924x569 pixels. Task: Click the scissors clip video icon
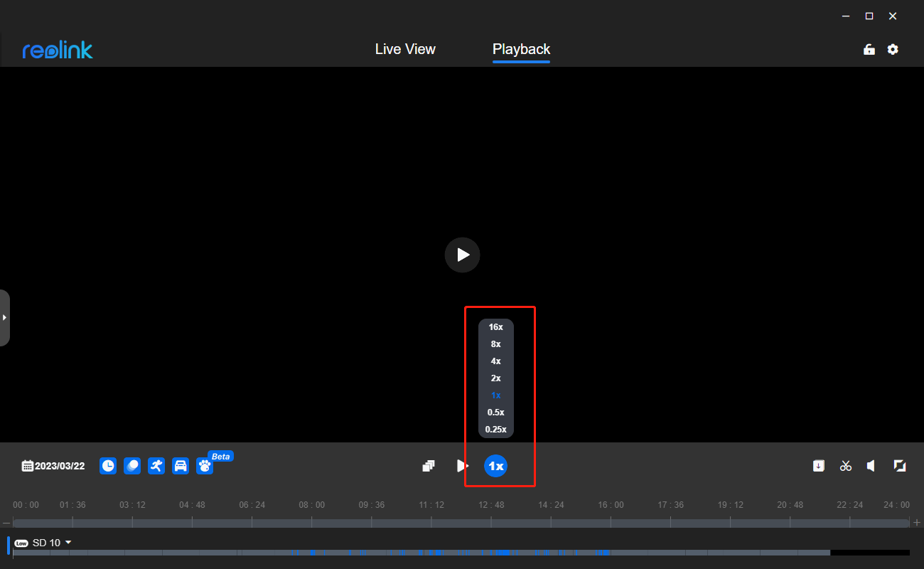coord(846,466)
